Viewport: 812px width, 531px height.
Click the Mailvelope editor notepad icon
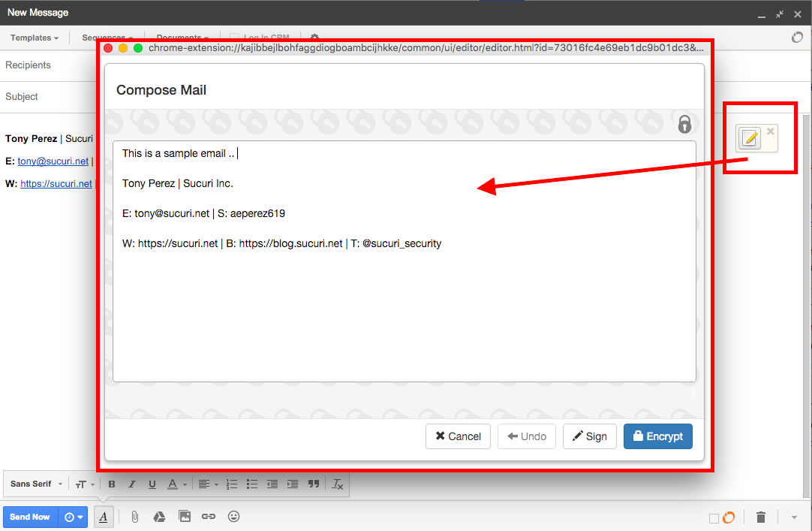749,138
